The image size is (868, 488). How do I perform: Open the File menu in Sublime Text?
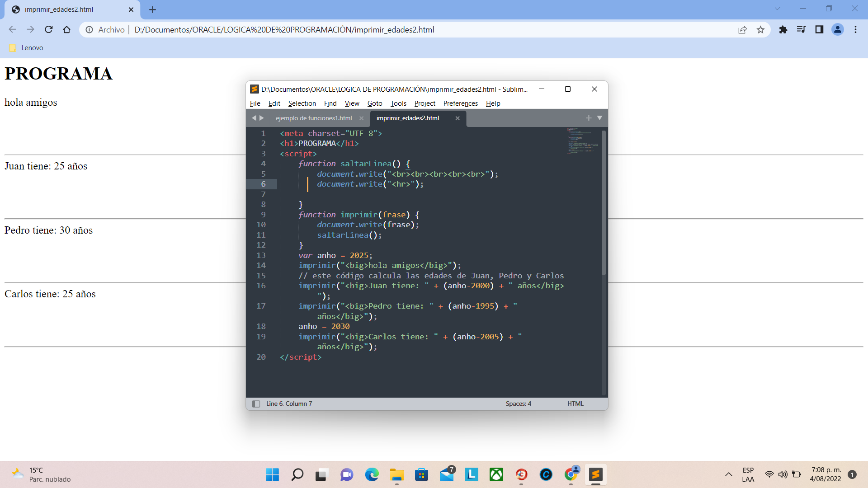pyautogui.click(x=255, y=103)
